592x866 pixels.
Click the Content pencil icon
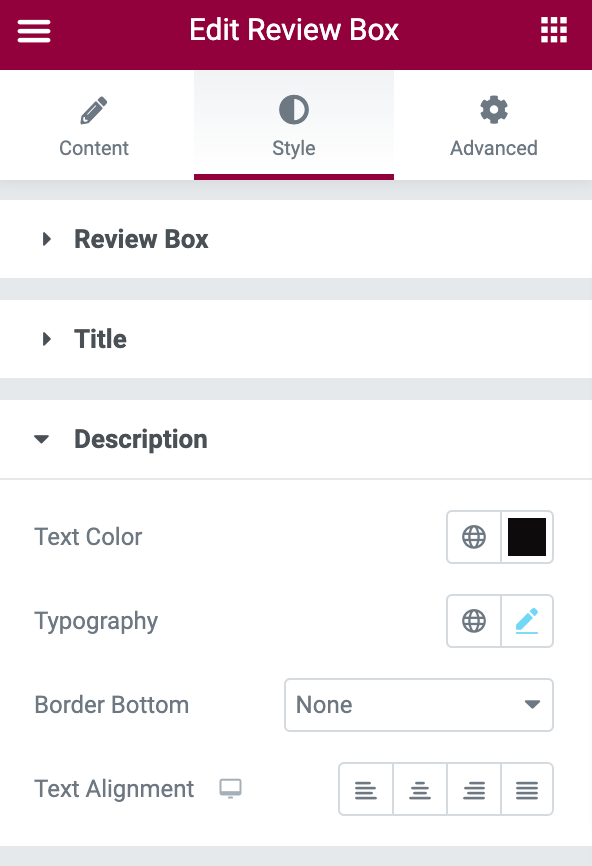point(94,110)
